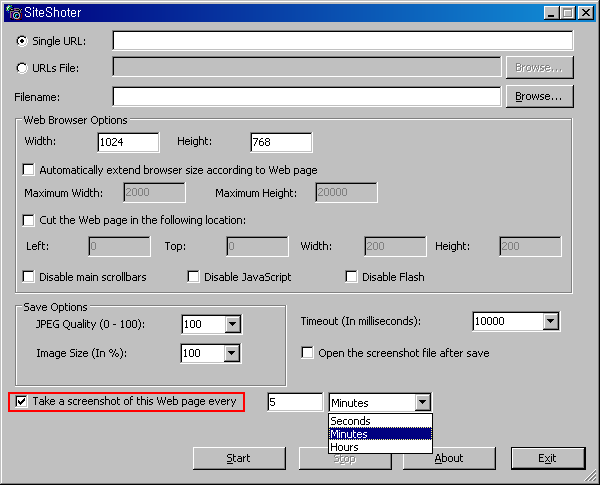The height and width of the screenshot is (486, 600).
Task: Click the Start button
Action: [239, 458]
